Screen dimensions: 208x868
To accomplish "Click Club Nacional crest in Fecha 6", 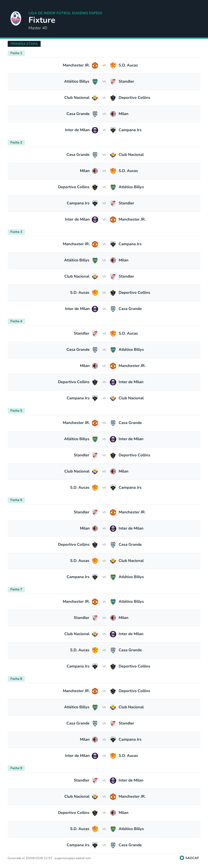I will (113, 561).
